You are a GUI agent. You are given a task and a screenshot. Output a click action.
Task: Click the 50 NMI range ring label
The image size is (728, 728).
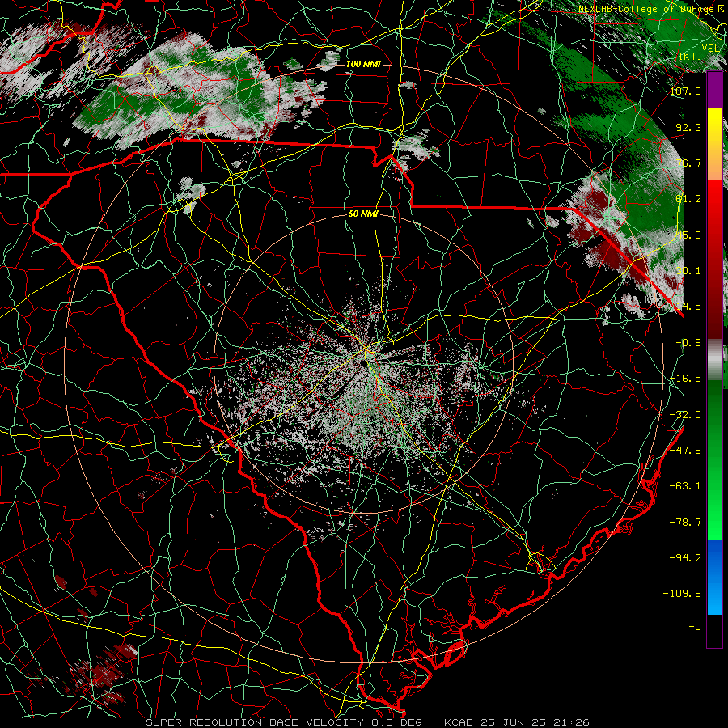pos(363,214)
